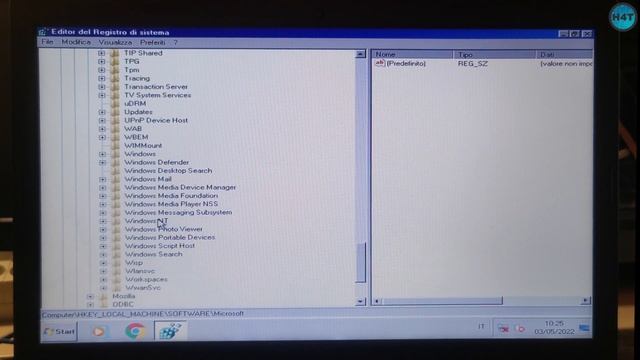Click the Registry Editor taskbar button
Image resolution: width=640 pixels, height=360 pixels.
click(x=170, y=331)
